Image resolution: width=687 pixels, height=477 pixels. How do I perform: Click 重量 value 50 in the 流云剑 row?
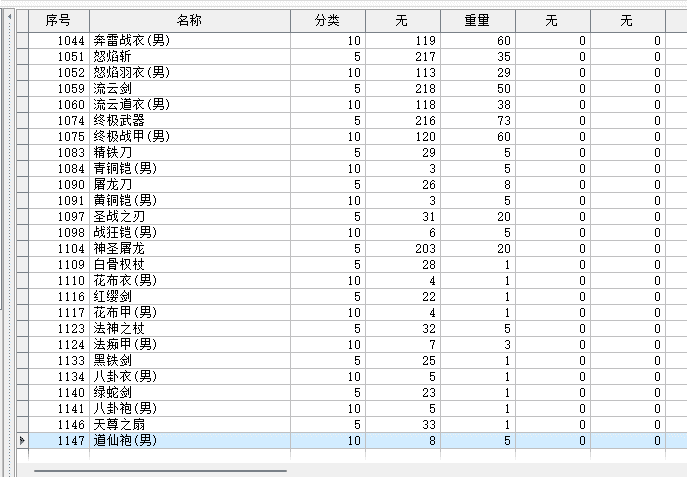point(478,89)
